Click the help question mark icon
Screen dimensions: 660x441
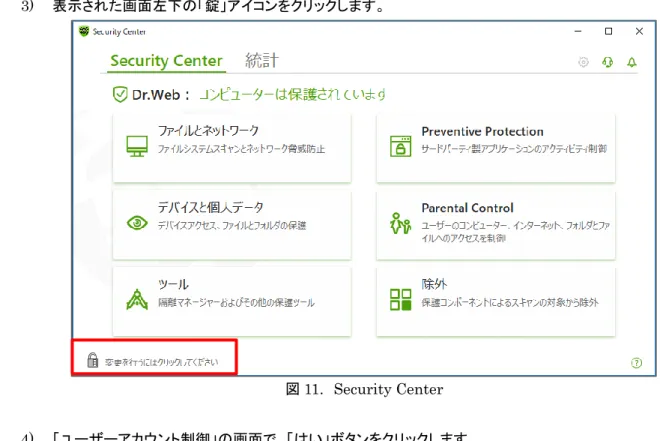[x=636, y=362]
